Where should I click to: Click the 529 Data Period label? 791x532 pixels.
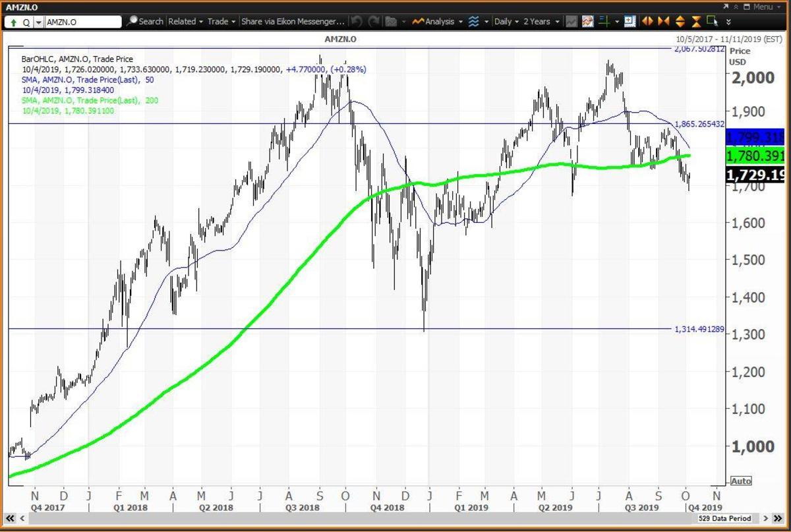click(x=724, y=519)
